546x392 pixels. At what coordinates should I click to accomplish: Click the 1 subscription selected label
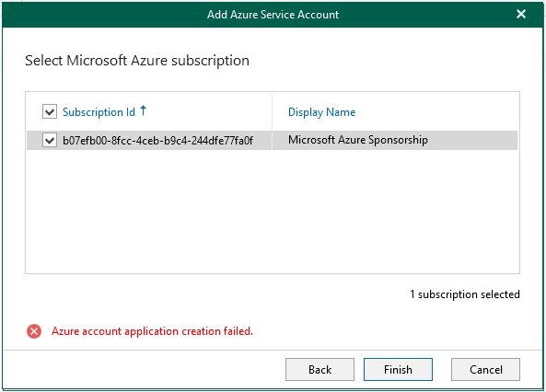click(465, 294)
